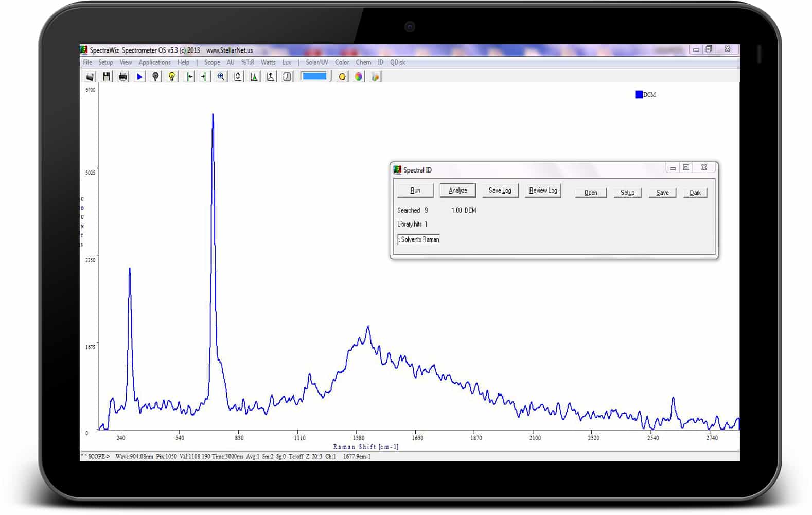The image size is (812, 515).
Task: Click the vertical rescale arrows icon
Action: (238, 77)
